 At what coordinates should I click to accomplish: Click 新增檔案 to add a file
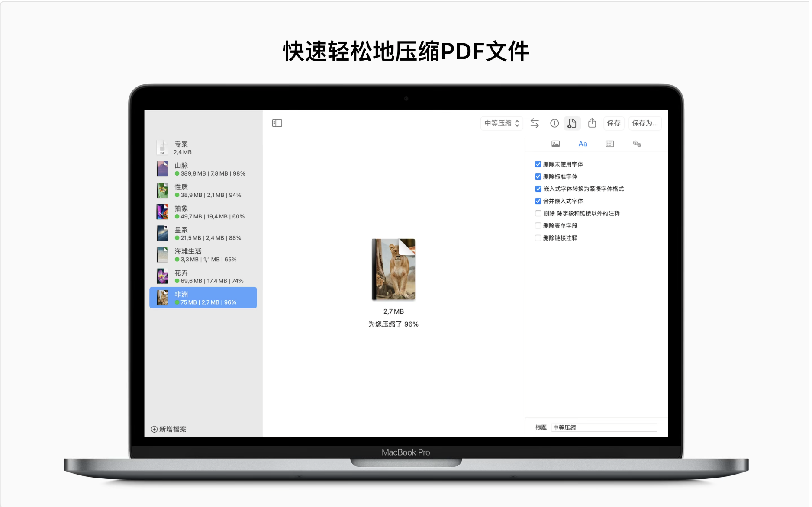pos(169,429)
